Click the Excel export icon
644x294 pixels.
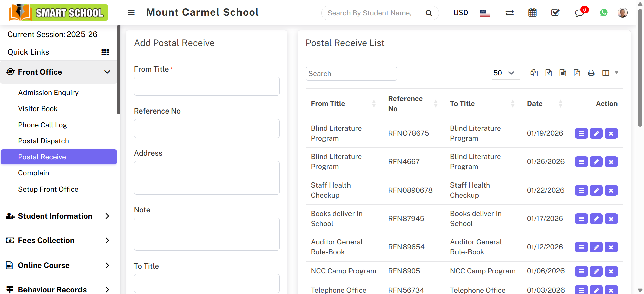(x=549, y=73)
